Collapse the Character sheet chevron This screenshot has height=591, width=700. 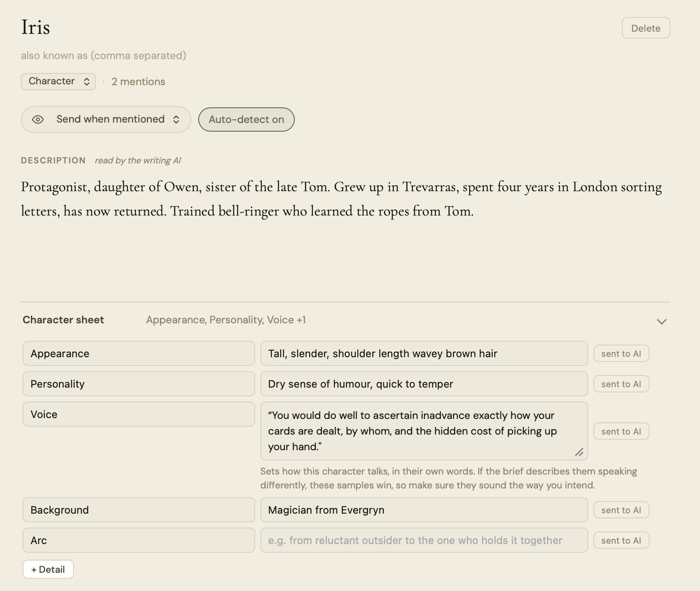(661, 322)
